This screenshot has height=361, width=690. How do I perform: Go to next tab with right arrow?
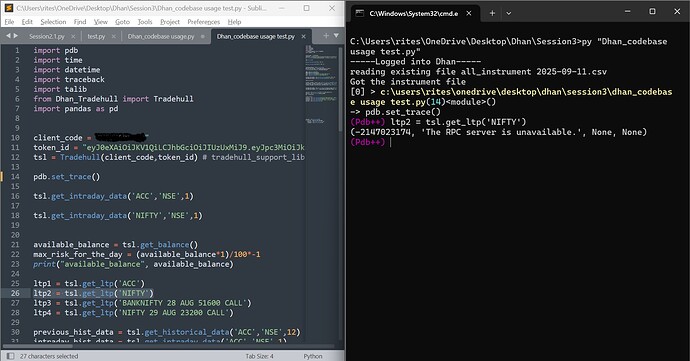pos(16,36)
